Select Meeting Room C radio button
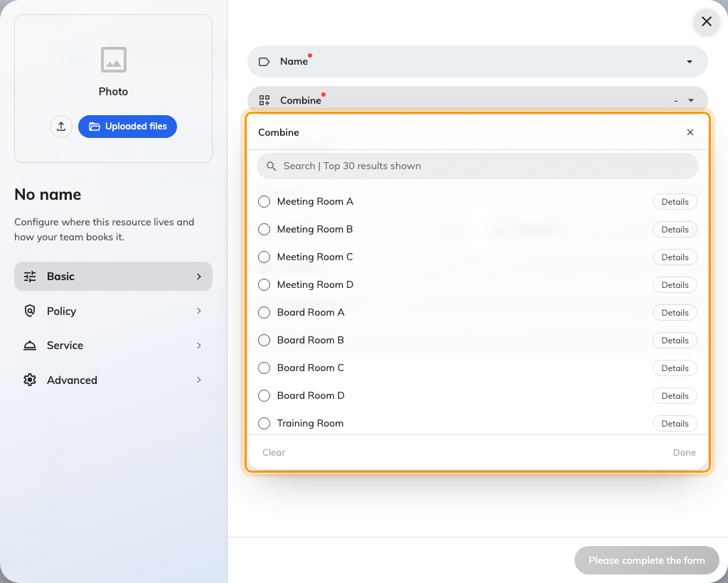The image size is (728, 583). [x=264, y=257]
